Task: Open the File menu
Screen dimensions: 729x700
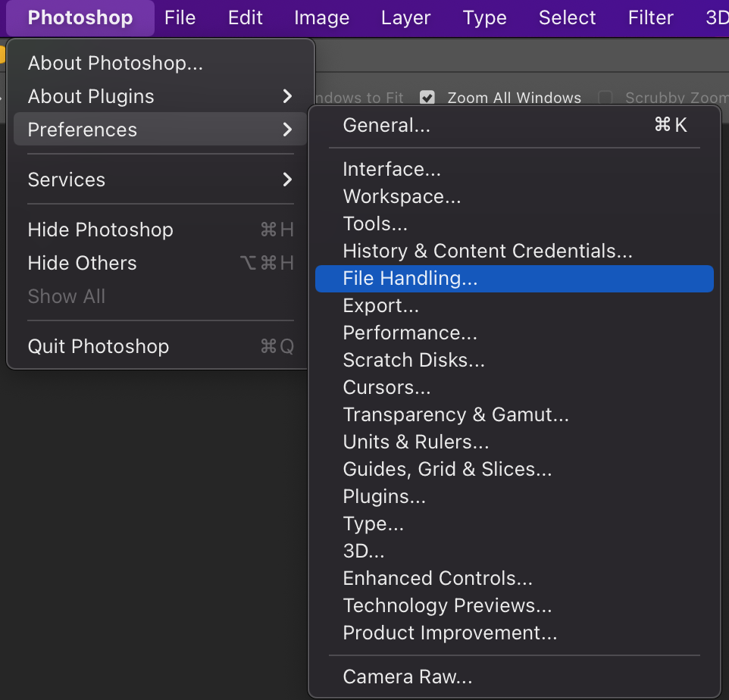Action: 180,17
